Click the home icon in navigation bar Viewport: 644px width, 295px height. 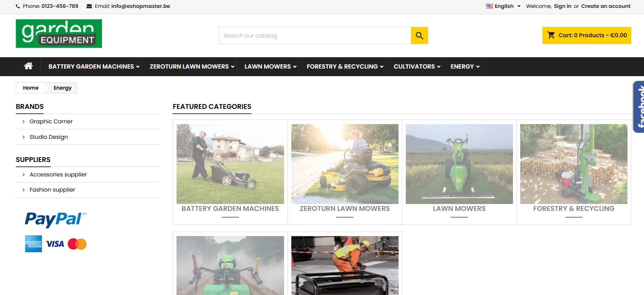click(x=28, y=66)
